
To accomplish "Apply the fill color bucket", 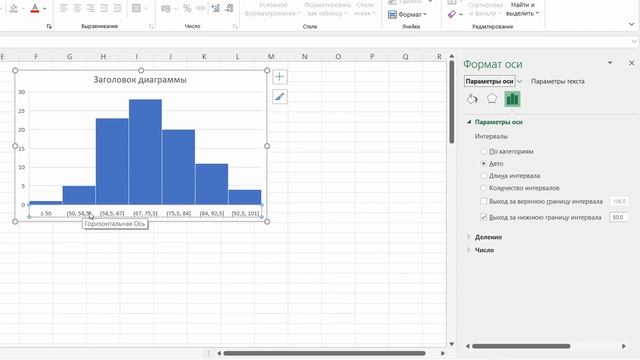I will [13, 8].
